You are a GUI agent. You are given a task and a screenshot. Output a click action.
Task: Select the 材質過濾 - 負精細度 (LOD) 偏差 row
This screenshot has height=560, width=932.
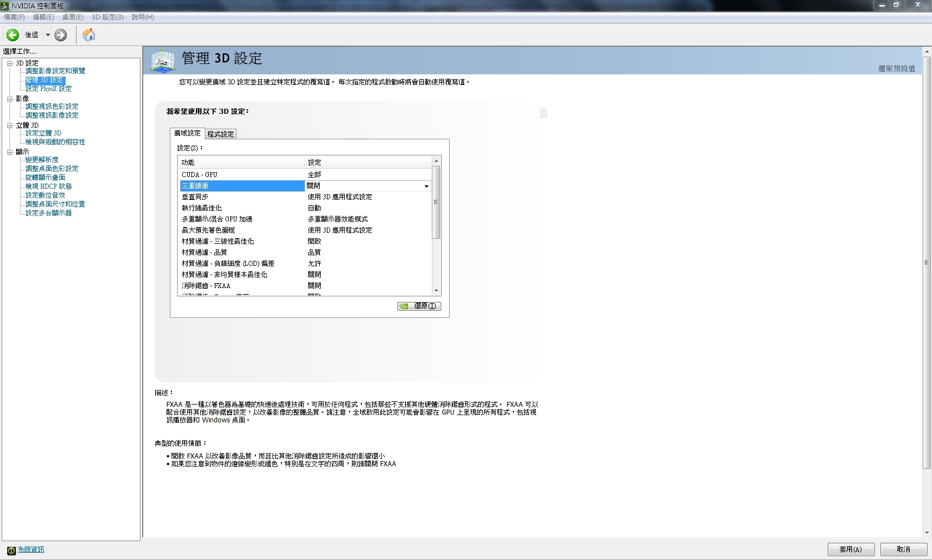305,264
